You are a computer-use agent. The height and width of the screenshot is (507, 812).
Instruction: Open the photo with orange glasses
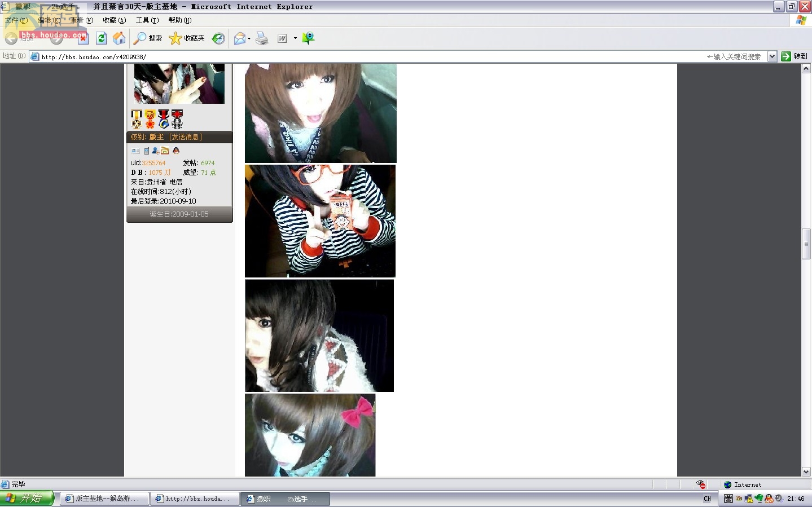320,221
